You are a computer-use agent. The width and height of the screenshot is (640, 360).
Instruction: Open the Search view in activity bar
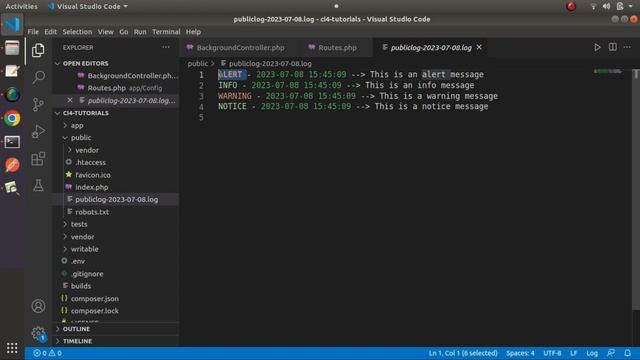(38, 77)
